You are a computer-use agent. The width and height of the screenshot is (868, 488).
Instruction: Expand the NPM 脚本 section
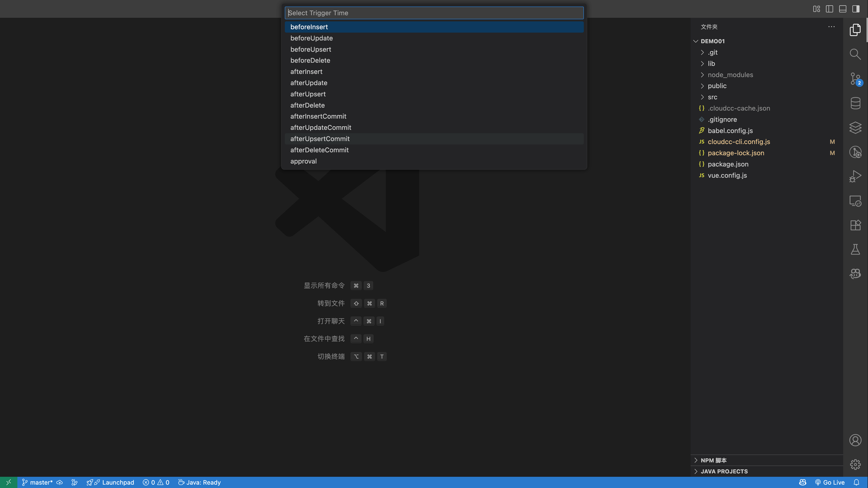point(713,460)
